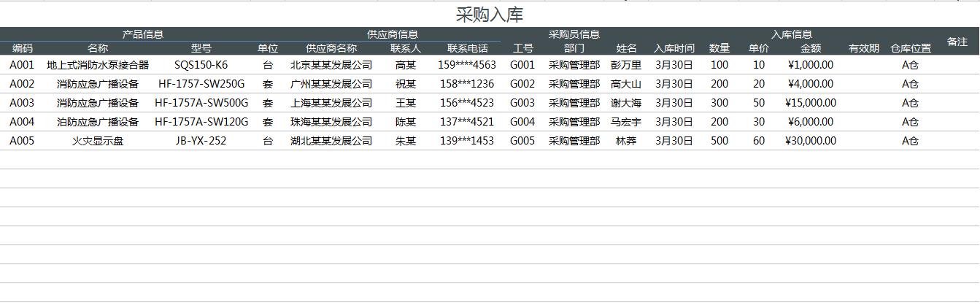The height and width of the screenshot is (308, 980).
Task: Select supplier 北京某某发展公司
Action: click(331, 65)
